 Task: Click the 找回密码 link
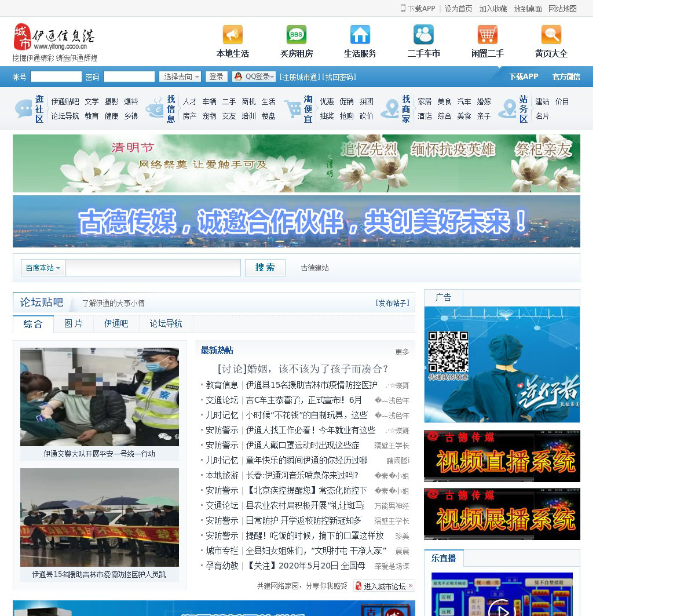(339, 77)
